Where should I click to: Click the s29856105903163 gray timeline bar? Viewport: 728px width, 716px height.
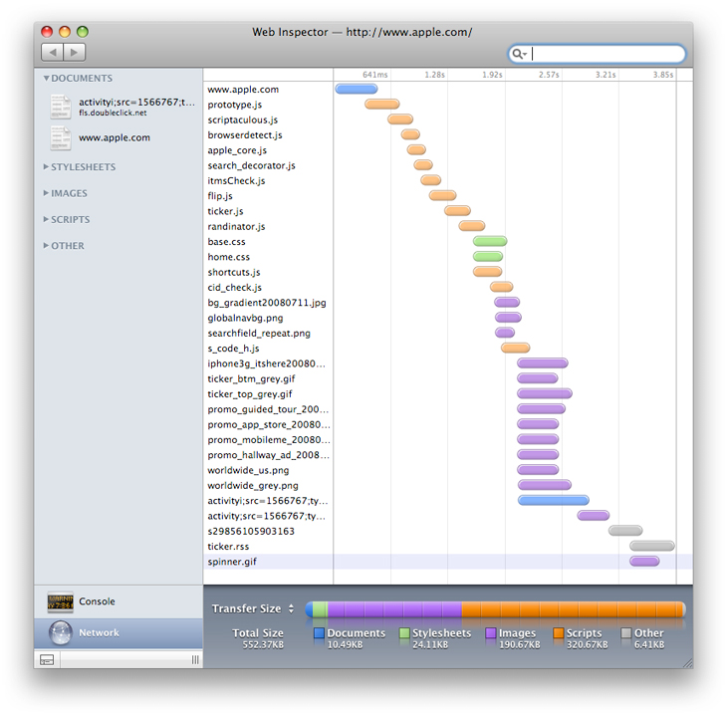click(x=625, y=530)
